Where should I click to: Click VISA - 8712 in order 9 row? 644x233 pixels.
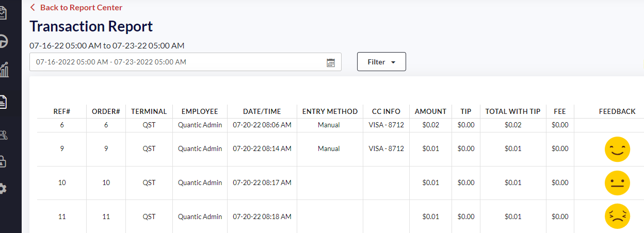(386, 148)
